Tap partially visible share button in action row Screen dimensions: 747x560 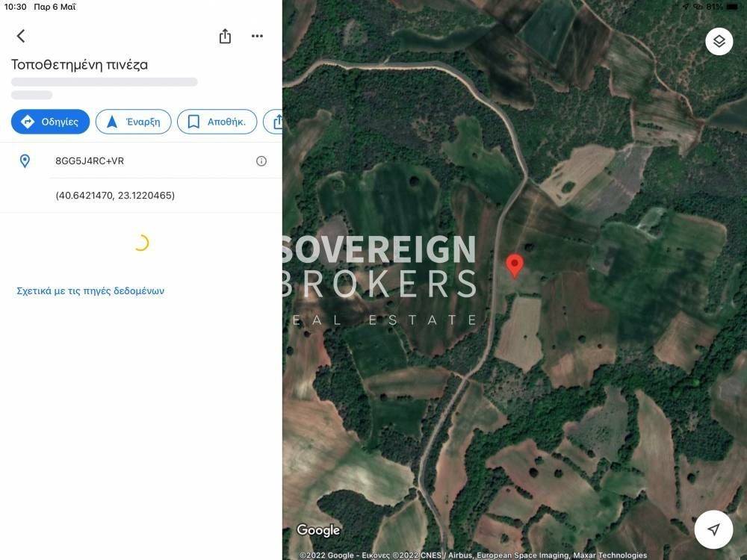click(x=273, y=122)
